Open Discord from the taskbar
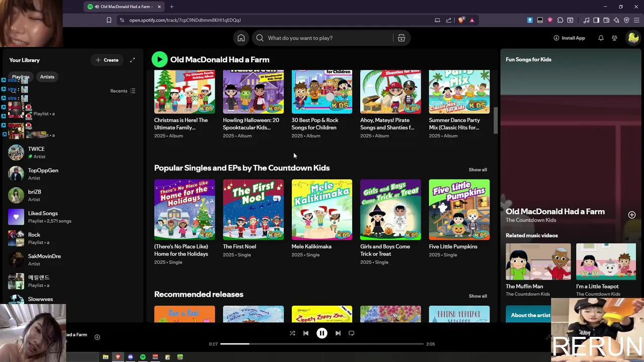Screen dimensions: 644x362 130,357
